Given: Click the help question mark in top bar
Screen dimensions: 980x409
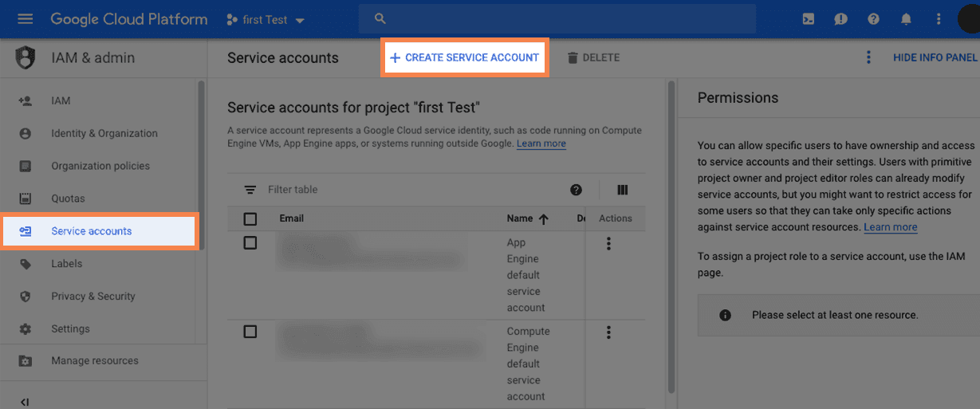Looking at the screenshot, I should tap(874, 19).
